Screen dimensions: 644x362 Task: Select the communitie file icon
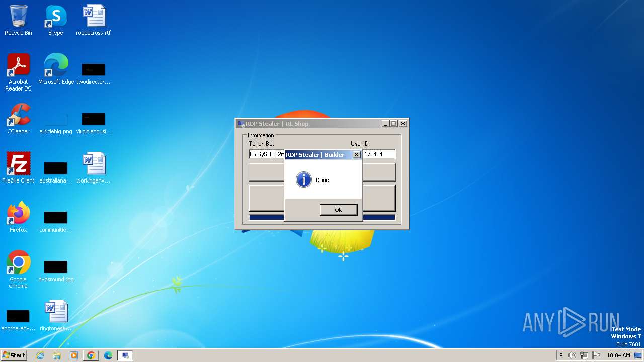point(56,221)
